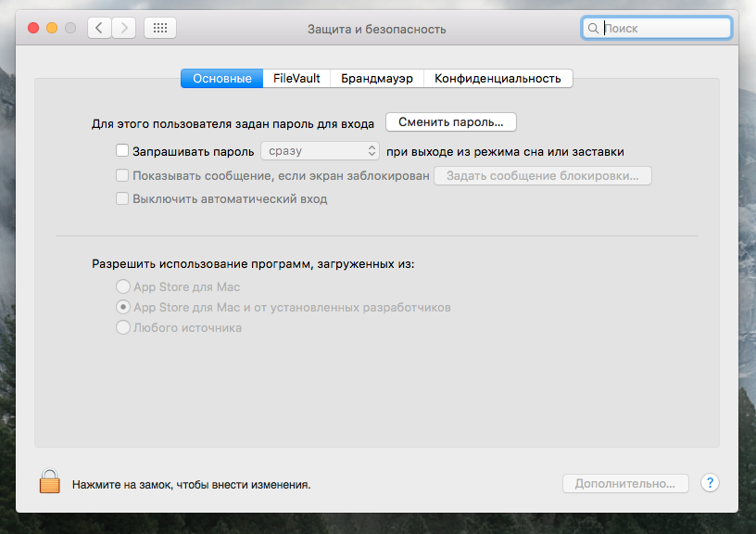
Task: Switch to the Брандмауэр tab
Action: [377, 78]
